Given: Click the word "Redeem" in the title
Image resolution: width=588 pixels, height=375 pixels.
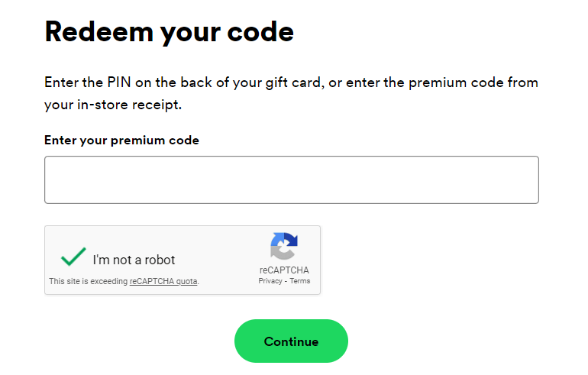Looking at the screenshot, I should [95, 31].
